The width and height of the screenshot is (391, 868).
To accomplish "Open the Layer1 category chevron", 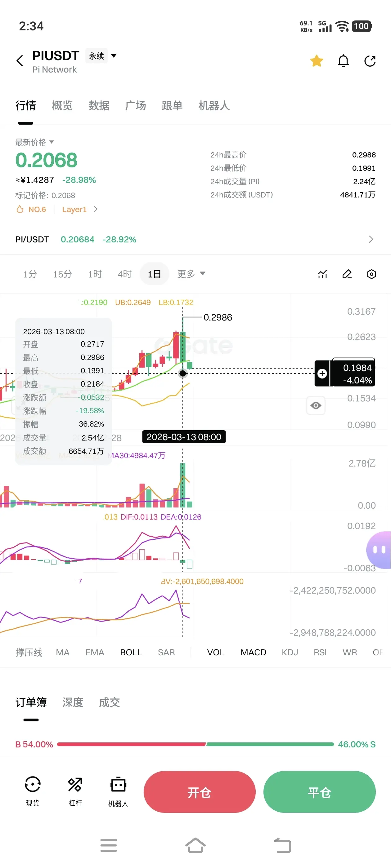I will click(96, 209).
